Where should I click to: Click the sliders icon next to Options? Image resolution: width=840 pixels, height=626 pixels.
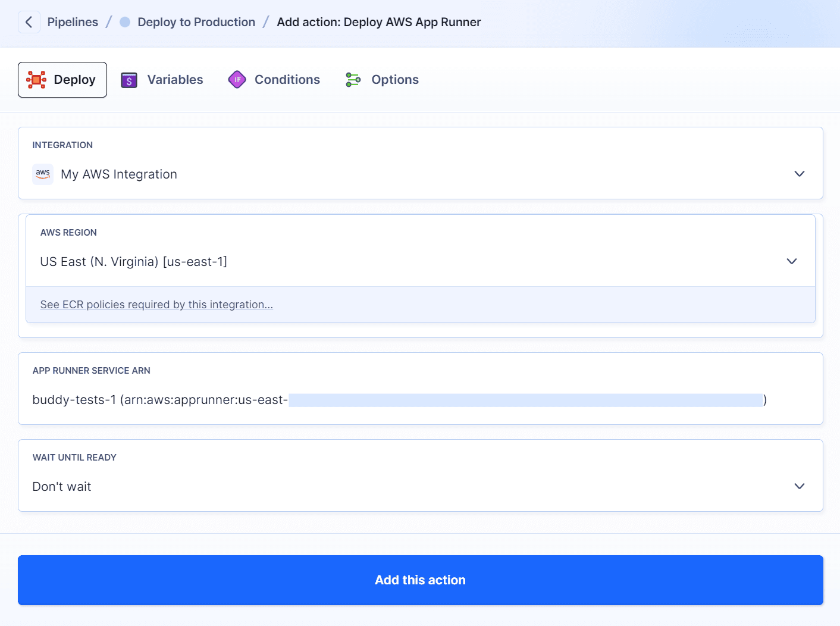(x=352, y=79)
